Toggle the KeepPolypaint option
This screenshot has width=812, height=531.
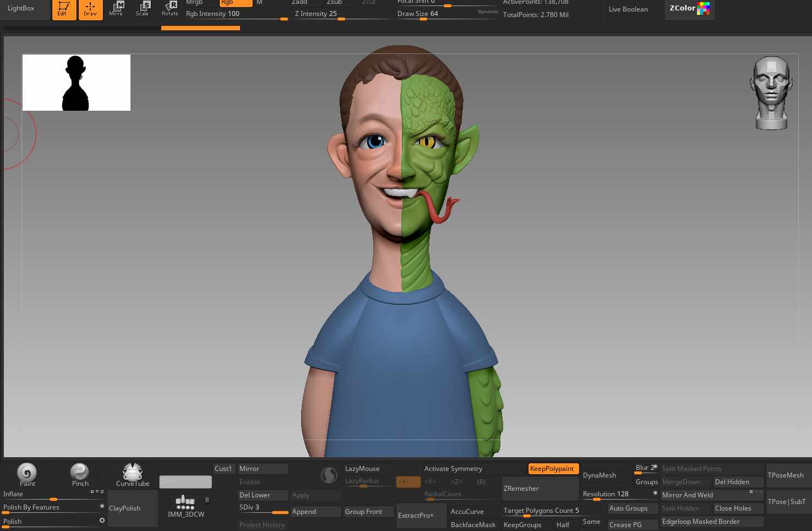tap(552, 469)
